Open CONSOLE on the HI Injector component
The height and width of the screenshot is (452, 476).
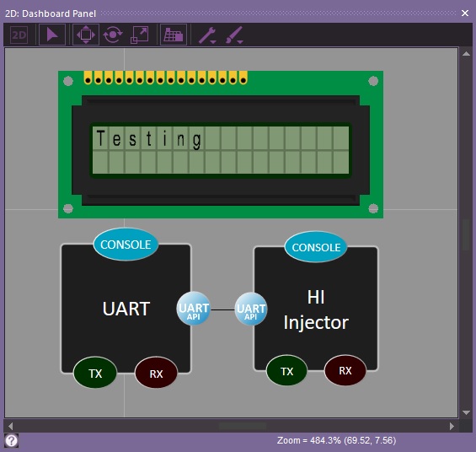click(x=316, y=247)
